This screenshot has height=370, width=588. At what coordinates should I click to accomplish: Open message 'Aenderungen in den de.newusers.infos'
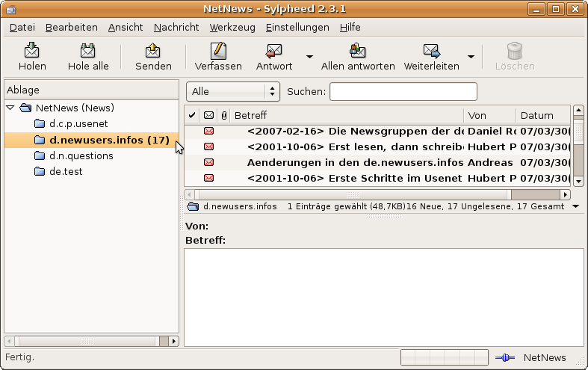coord(355,162)
